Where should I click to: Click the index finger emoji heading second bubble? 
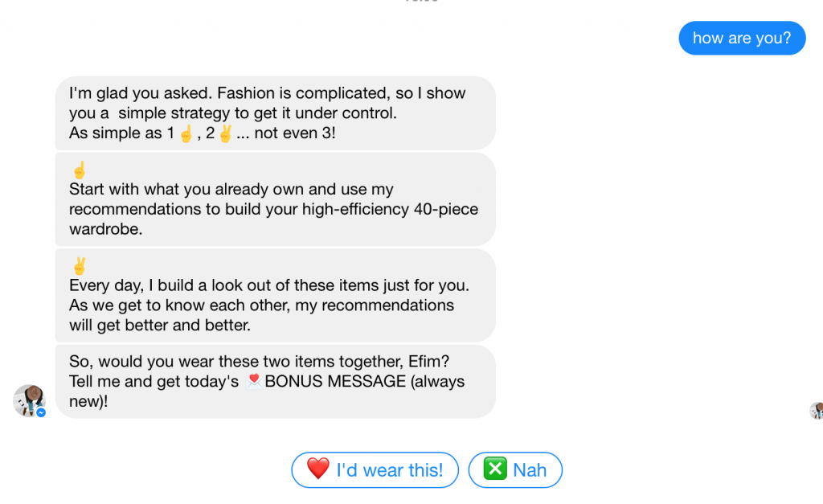pos(80,170)
